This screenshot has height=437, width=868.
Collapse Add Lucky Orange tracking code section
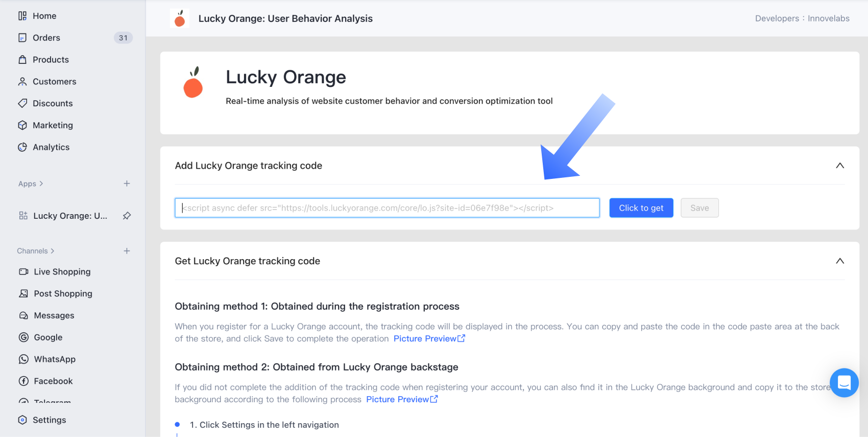(x=840, y=166)
